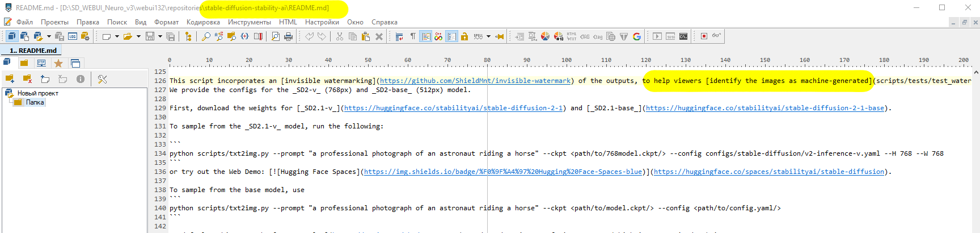The width and height of the screenshot is (980, 233).
Task: Toggle read-only padlock
Action: pos(464,36)
